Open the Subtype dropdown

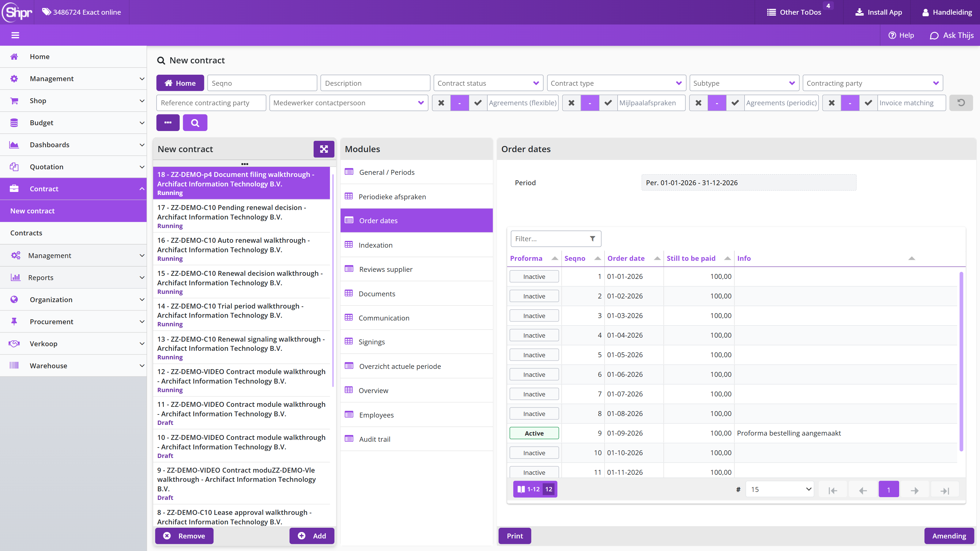click(x=744, y=83)
